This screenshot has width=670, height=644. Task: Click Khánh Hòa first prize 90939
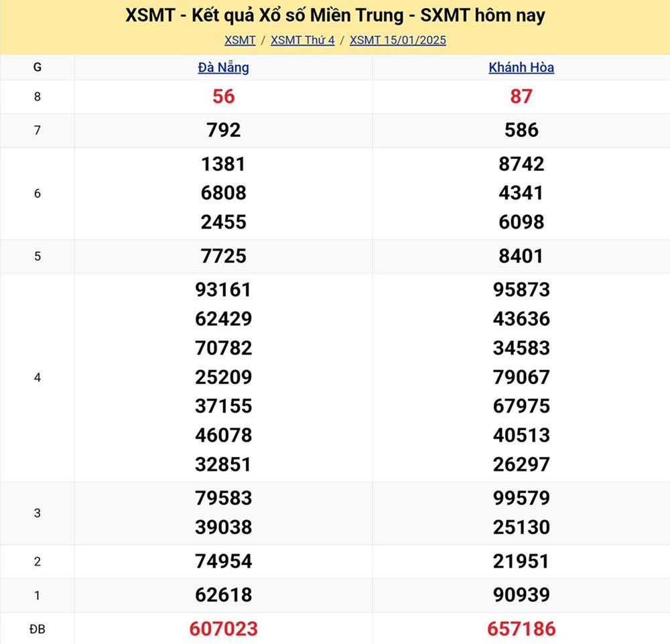coord(521,594)
